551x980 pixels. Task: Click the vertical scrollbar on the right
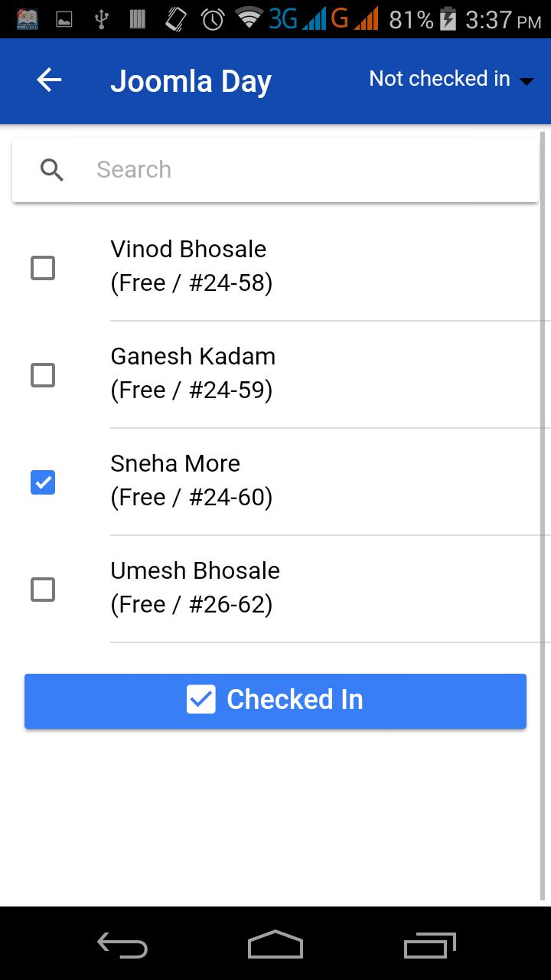(x=544, y=514)
